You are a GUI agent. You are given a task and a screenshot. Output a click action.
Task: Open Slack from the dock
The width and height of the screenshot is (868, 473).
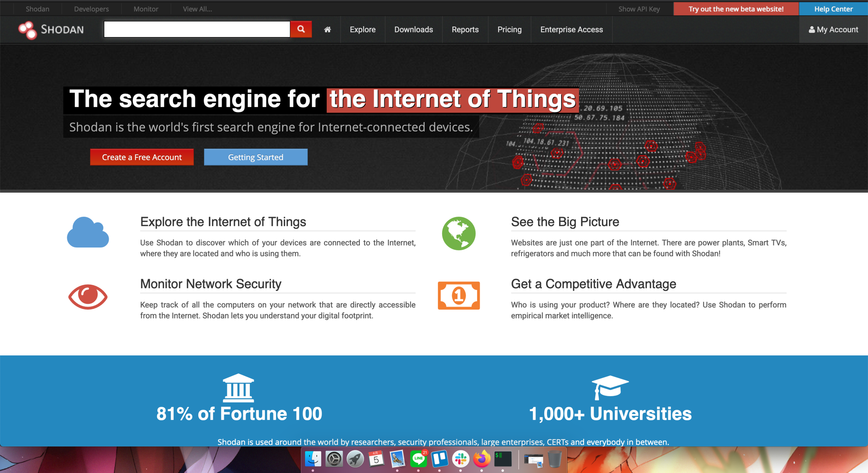click(461, 459)
